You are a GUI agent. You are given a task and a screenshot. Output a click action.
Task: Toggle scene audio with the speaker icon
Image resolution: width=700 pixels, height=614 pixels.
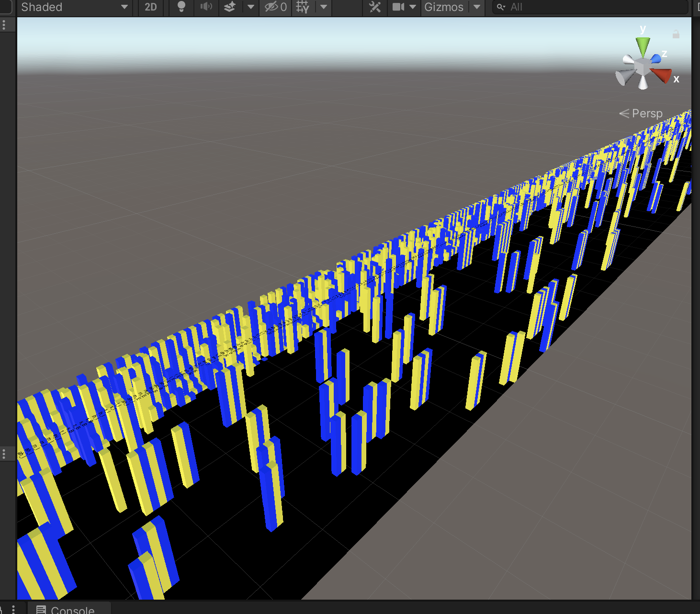click(x=206, y=7)
